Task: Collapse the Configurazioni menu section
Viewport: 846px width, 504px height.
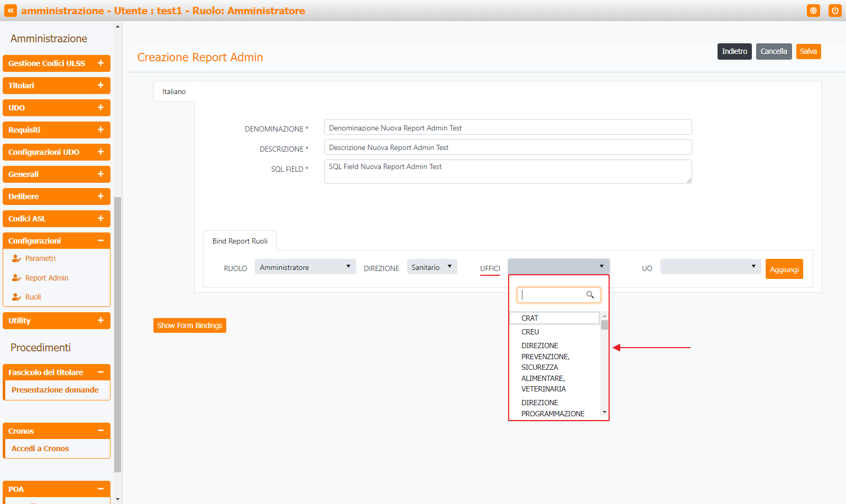Action: [100, 241]
